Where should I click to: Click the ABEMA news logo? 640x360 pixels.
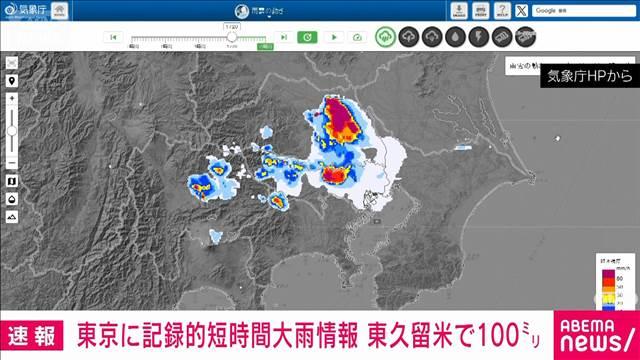[597, 335]
